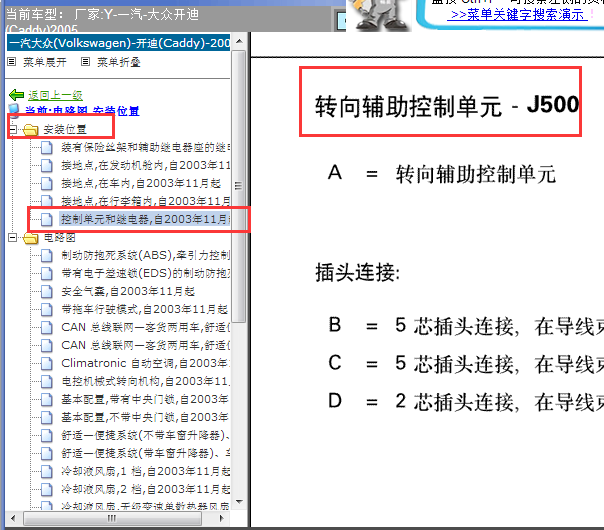This screenshot has width=604, height=530.
Task: Click document icon for 装有保险丝架和辅助继电器座
Action: 47,147
